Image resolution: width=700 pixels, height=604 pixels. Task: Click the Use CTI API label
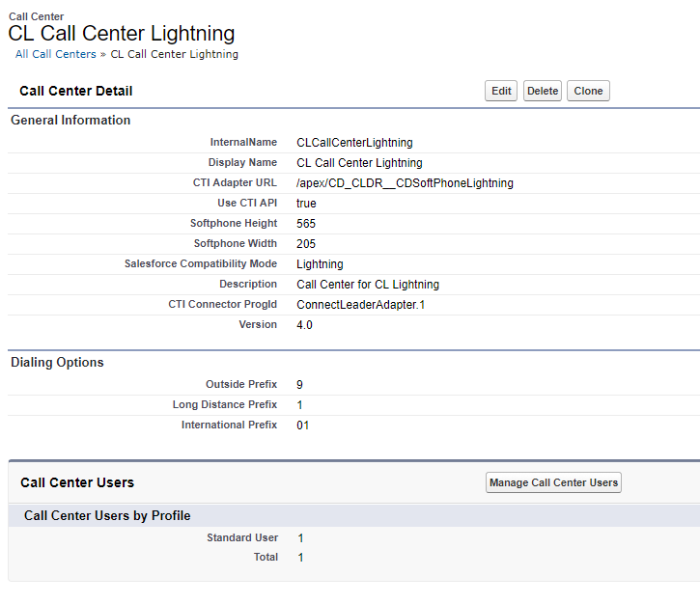tap(247, 203)
